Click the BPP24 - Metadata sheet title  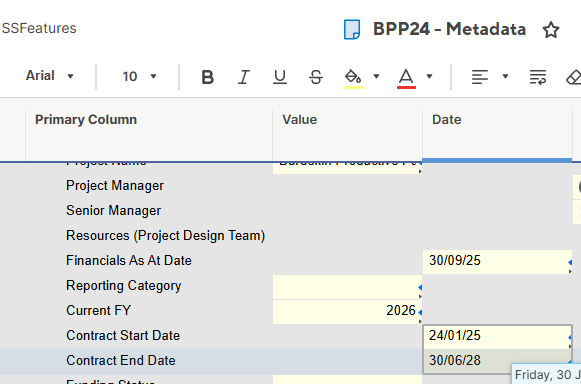(x=449, y=29)
